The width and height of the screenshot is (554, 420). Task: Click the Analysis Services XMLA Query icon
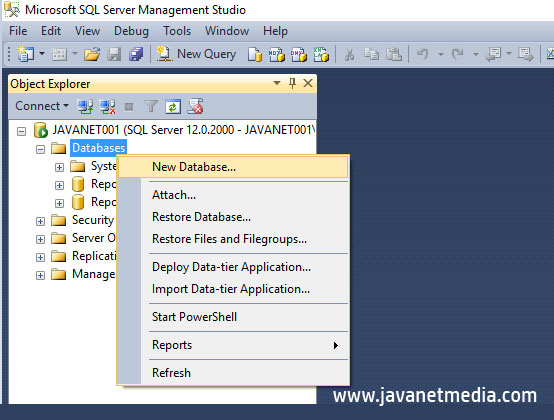[321, 54]
